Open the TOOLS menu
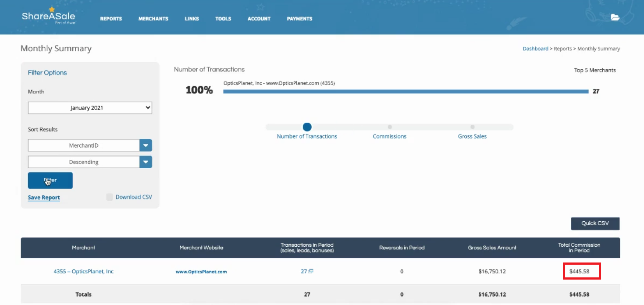The height and width of the screenshot is (305, 644). tap(223, 19)
